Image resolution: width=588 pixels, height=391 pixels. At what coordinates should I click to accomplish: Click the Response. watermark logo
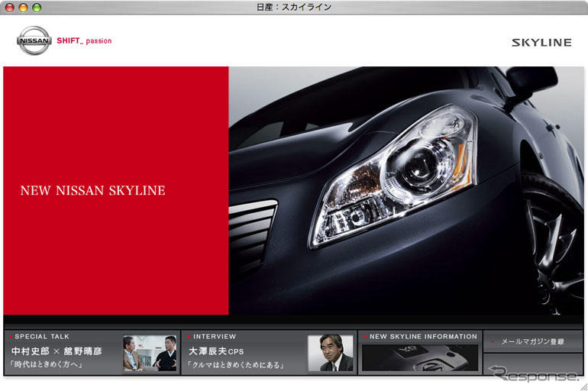(535, 375)
